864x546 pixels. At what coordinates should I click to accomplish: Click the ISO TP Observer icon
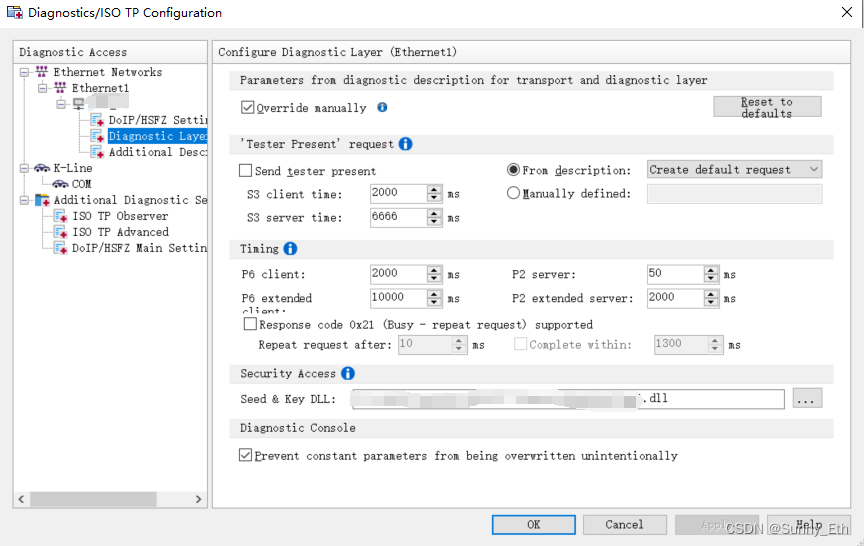click(61, 215)
